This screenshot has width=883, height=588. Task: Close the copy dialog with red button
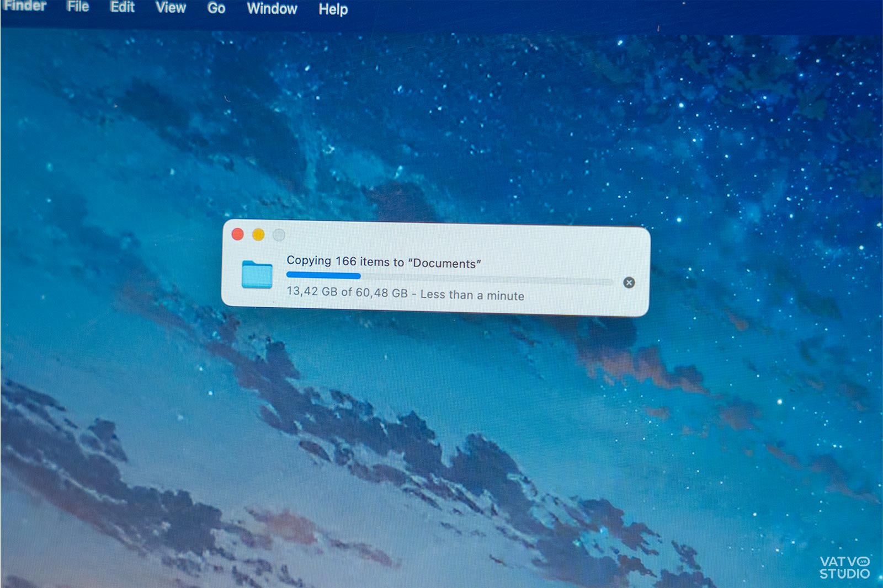[x=238, y=234]
